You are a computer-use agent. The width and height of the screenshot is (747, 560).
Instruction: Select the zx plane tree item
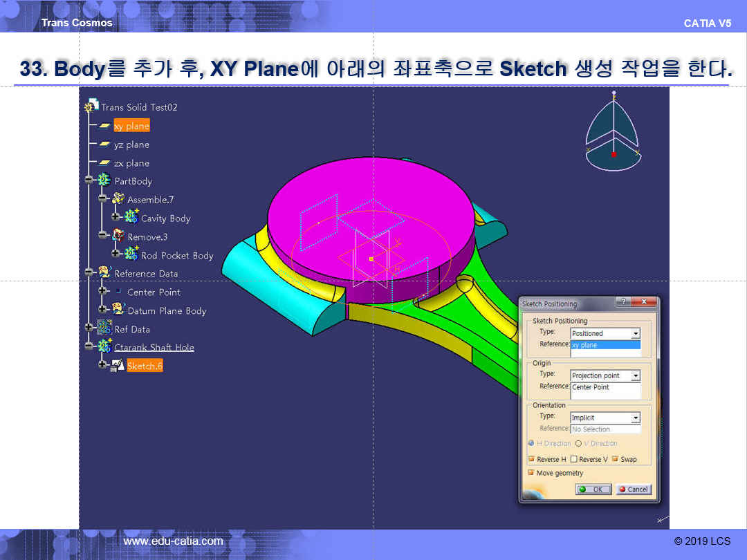[131, 163]
